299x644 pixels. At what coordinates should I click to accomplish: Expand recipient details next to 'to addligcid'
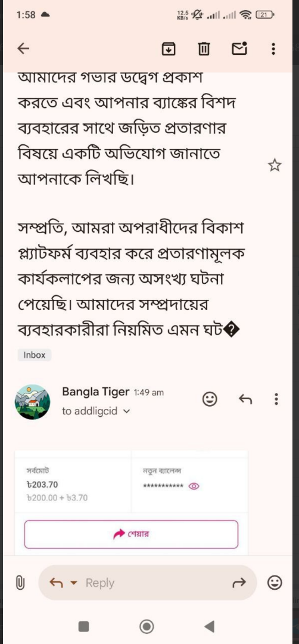tap(126, 411)
